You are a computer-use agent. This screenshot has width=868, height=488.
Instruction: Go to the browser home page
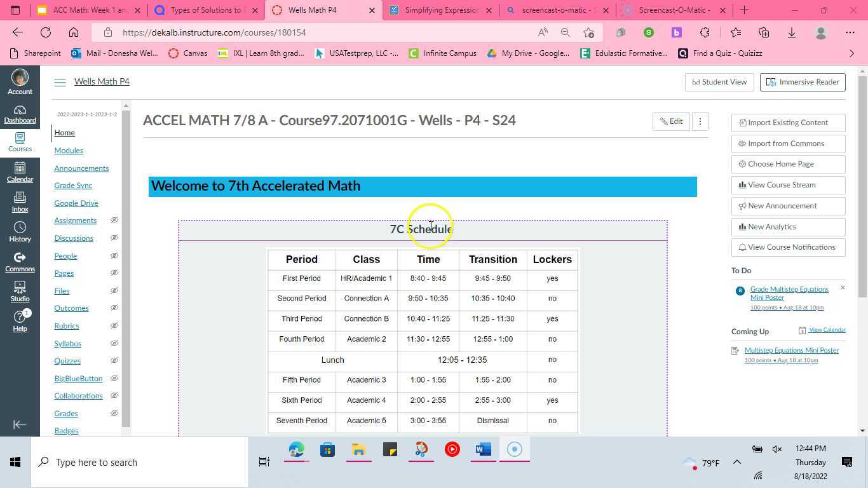click(74, 32)
